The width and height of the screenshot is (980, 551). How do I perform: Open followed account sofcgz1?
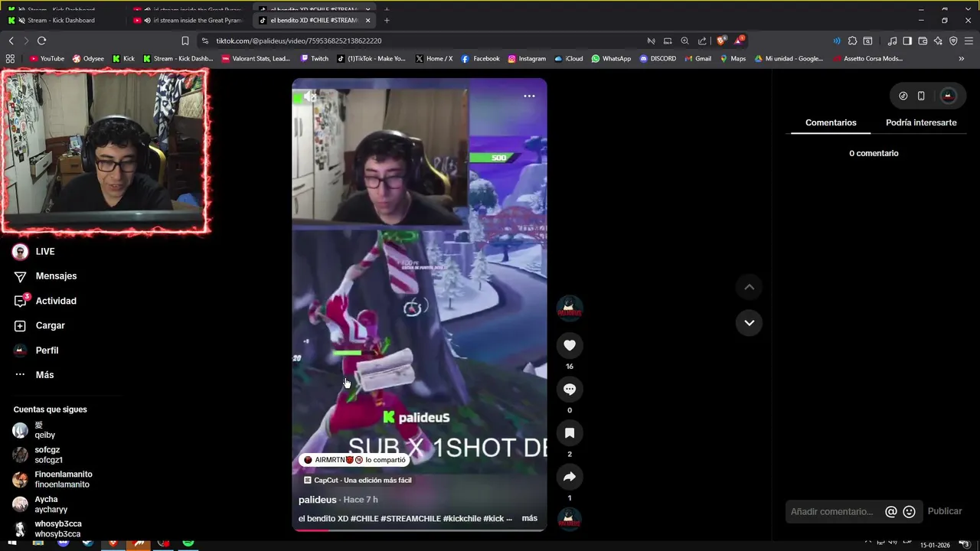pos(38,455)
